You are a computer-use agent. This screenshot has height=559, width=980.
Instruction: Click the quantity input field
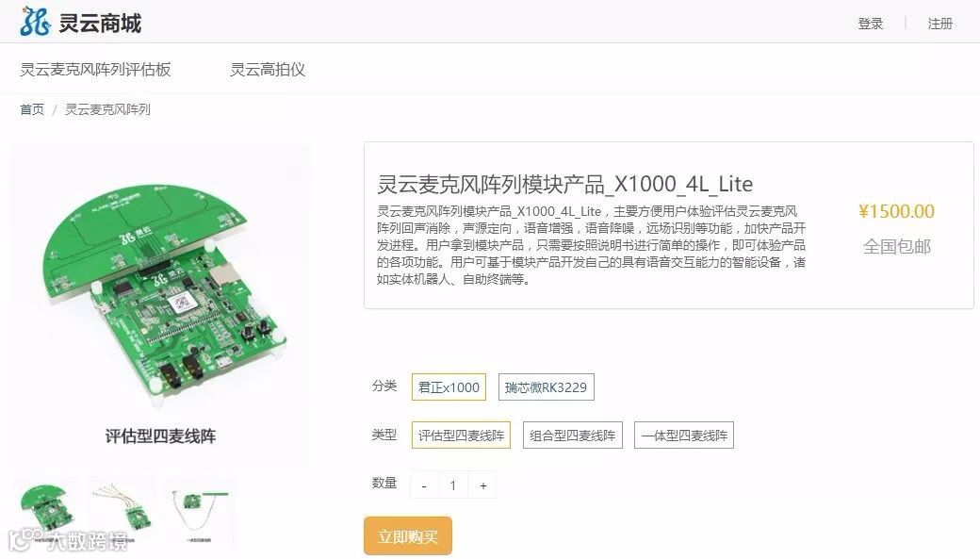[x=453, y=485]
